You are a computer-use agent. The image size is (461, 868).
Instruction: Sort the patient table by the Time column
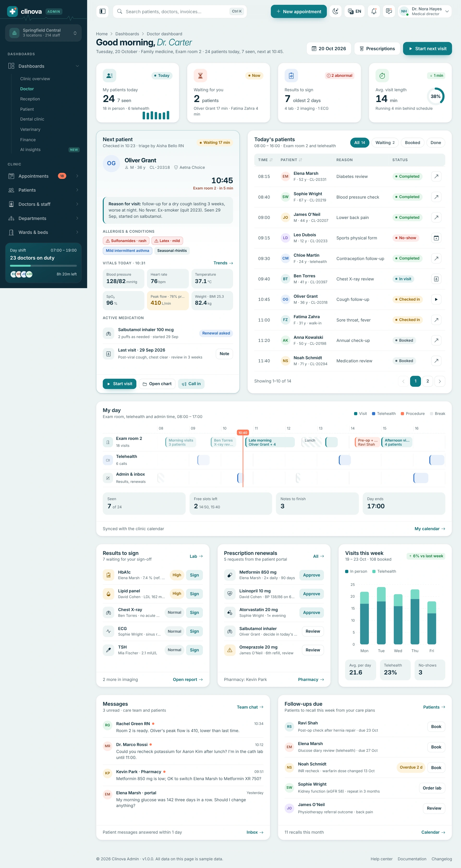265,160
